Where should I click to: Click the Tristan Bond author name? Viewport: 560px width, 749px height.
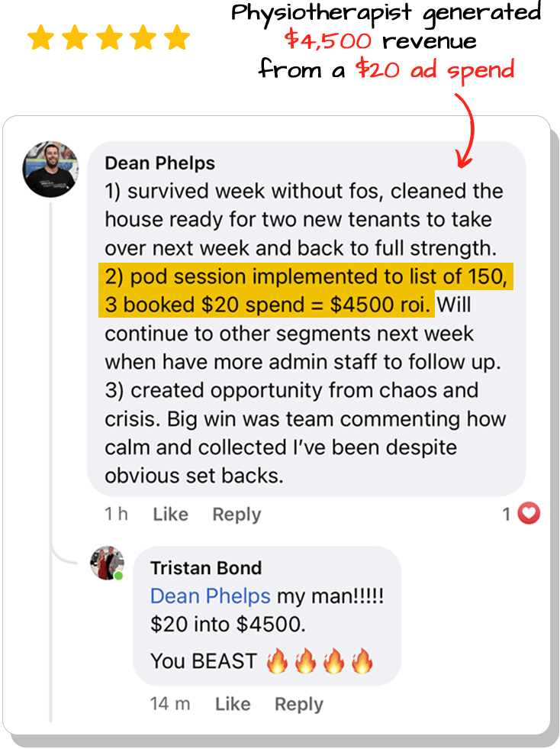(x=206, y=568)
